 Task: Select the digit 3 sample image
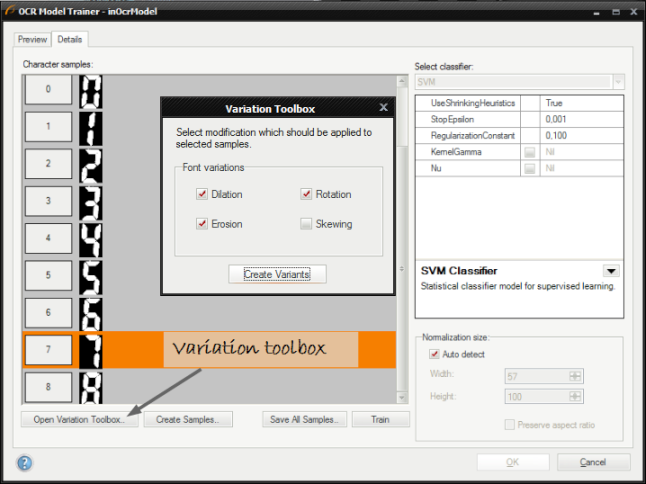(x=92, y=201)
